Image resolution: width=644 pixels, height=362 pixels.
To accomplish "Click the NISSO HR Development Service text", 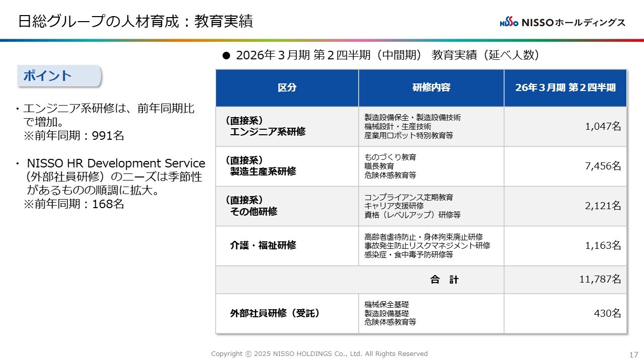I will (116, 163).
